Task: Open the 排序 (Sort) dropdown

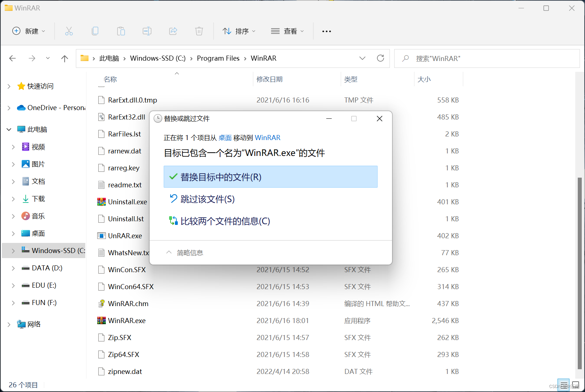Action: [239, 31]
